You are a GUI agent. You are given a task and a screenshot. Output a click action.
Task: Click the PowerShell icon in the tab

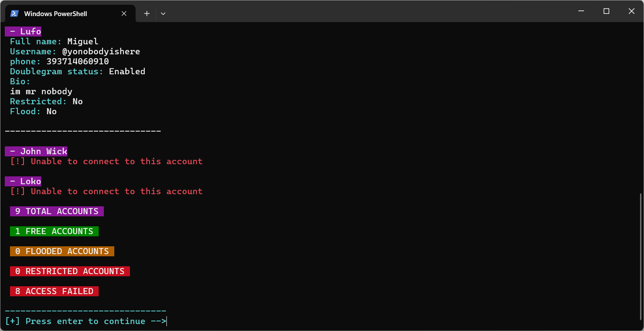click(x=14, y=13)
